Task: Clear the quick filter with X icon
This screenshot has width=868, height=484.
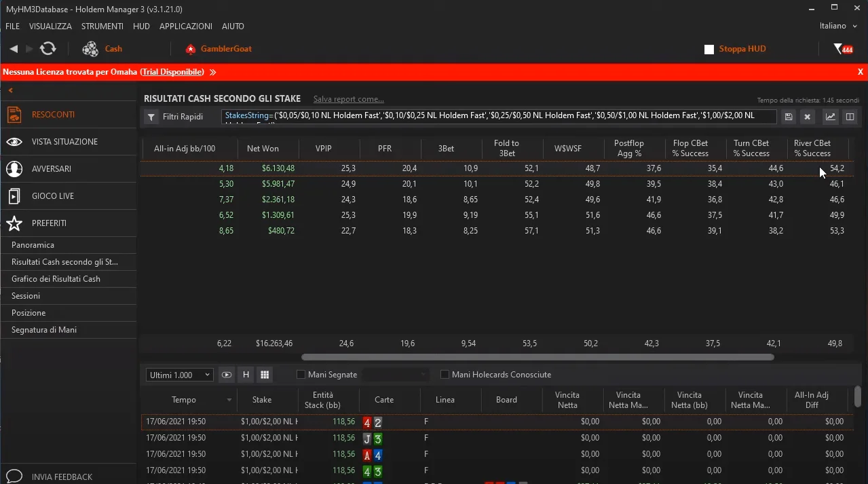Action: [807, 117]
